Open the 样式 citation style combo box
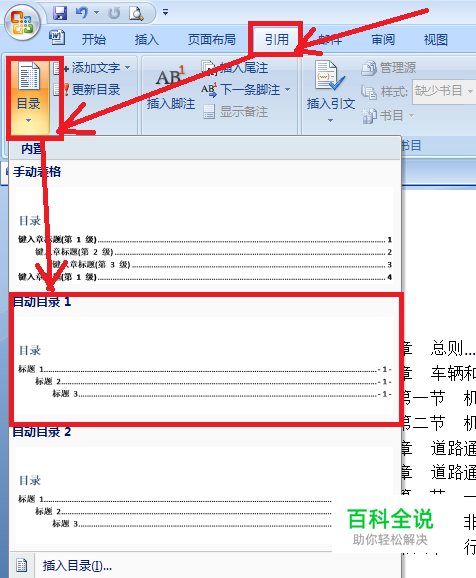Screen dimensions: 476x578 443,91
